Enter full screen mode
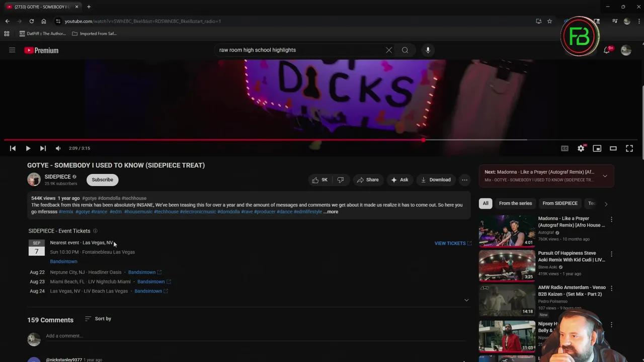 pyautogui.click(x=629, y=148)
